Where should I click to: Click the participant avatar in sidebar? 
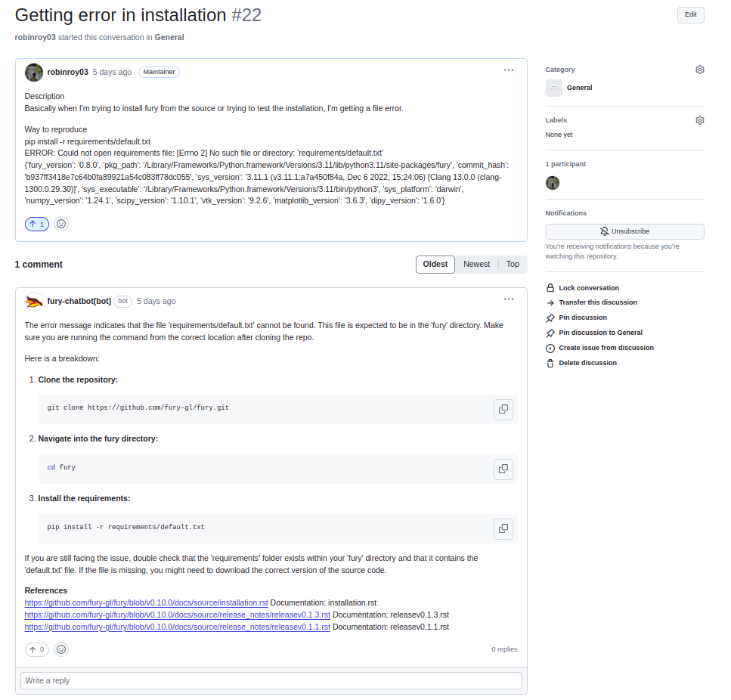pyautogui.click(x=553, y=183)
